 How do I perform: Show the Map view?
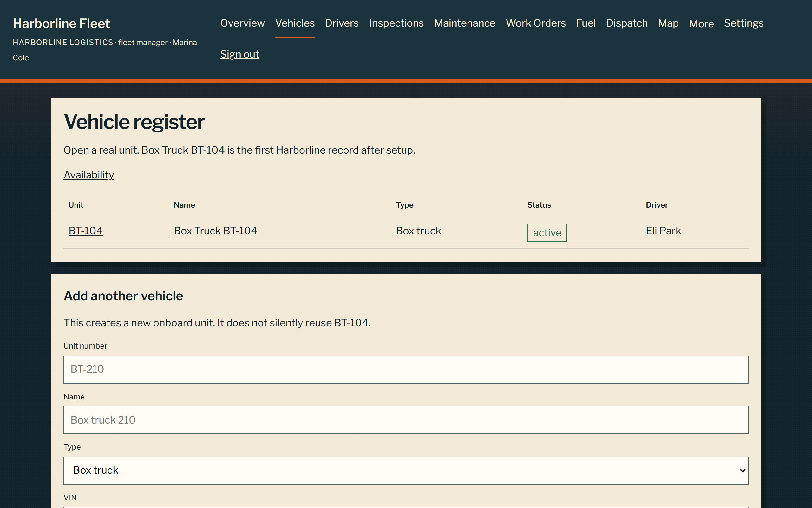[668, 23]
